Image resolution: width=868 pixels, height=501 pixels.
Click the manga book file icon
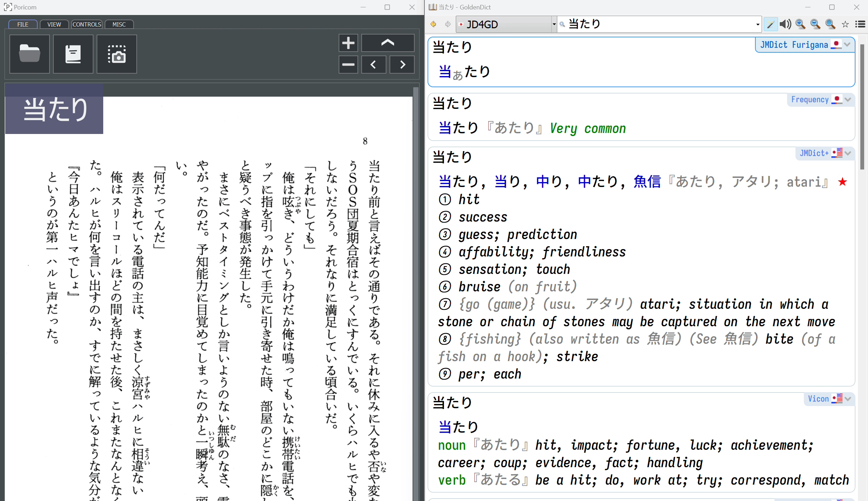pyautogui.click(x=73, y=54)
